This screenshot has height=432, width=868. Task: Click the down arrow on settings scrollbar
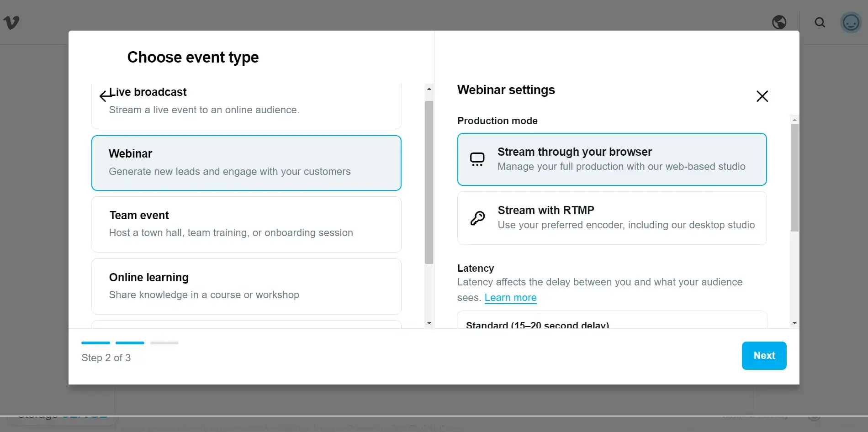click(794, 323)
